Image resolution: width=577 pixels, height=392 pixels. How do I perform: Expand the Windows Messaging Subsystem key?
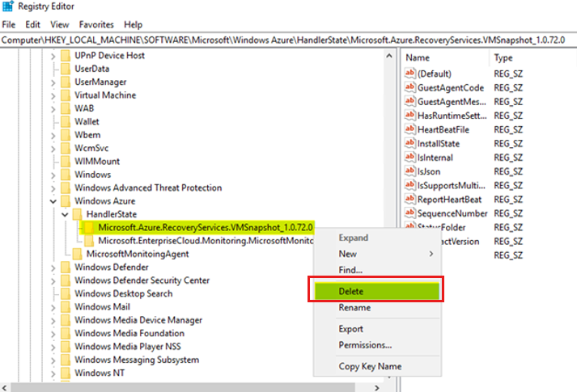click(x=53, y=360)
